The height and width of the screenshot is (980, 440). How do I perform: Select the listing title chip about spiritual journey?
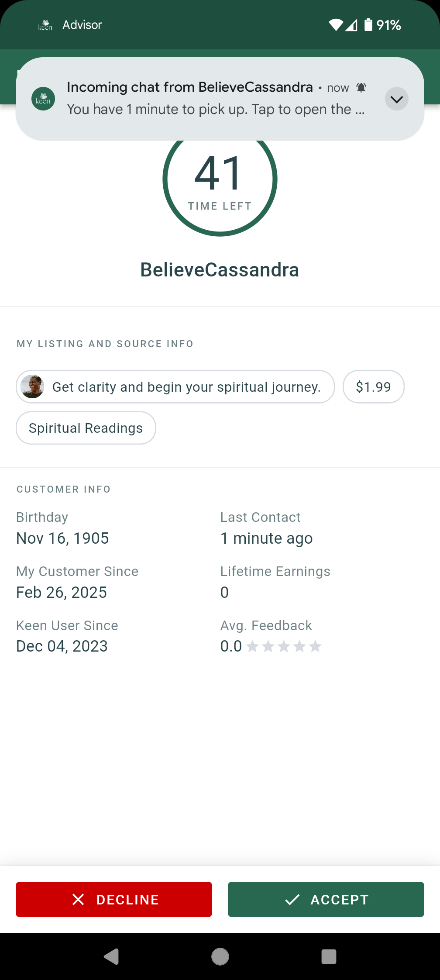click(x=175, y=386)
